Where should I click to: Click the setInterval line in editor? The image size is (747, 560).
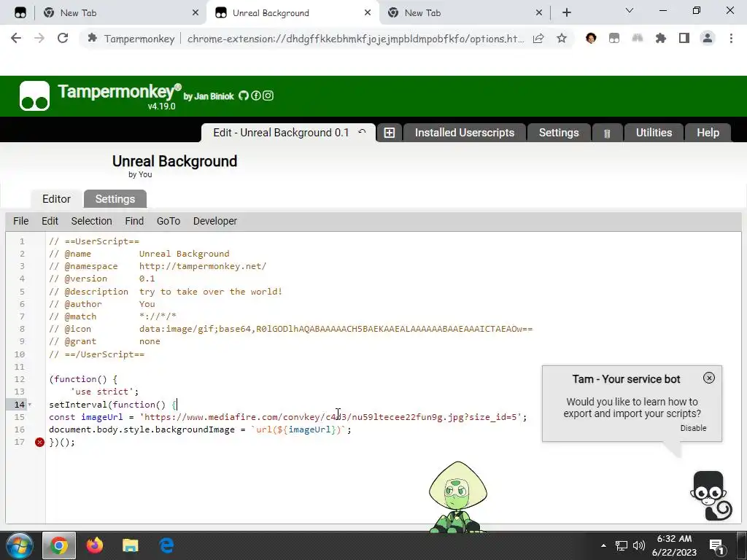(x=113, y=405)
